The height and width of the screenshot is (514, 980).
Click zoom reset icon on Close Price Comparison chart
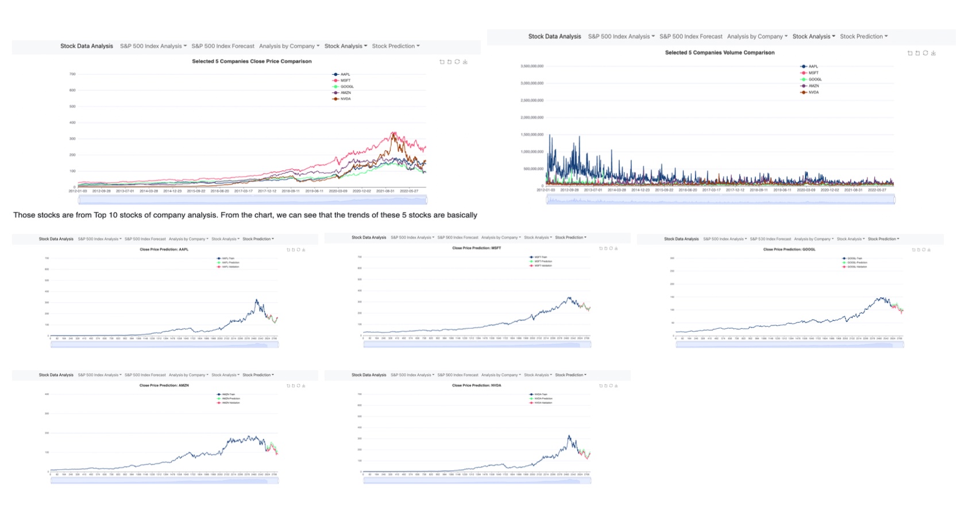click(449, 62)
